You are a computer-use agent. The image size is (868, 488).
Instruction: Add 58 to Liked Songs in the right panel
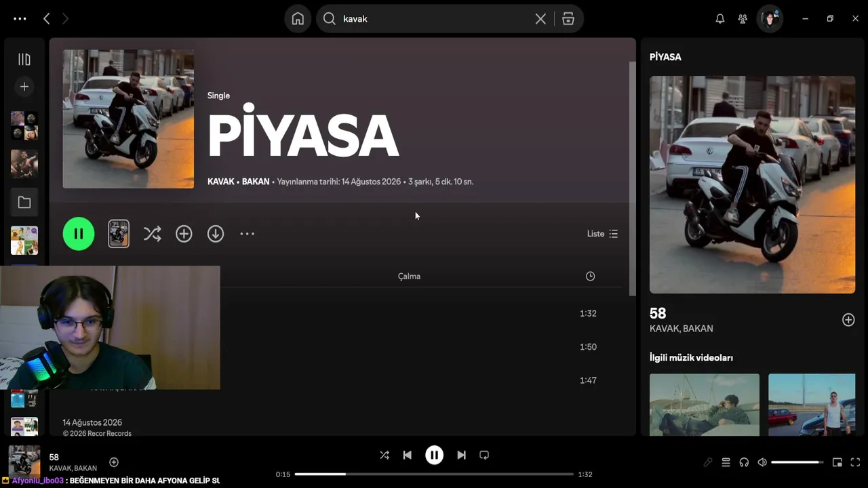point(848,320)
